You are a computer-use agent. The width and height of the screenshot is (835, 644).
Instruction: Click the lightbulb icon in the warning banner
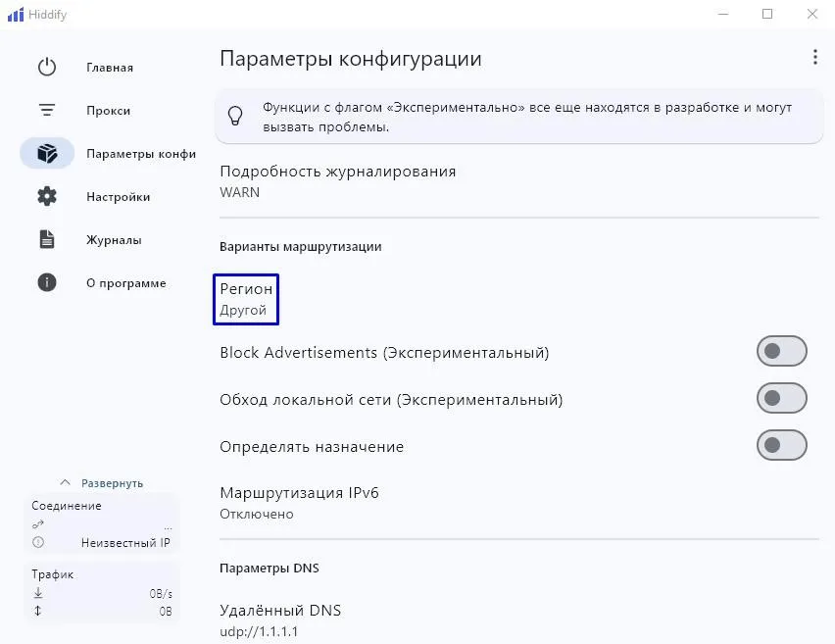click(x=235, y=115)
